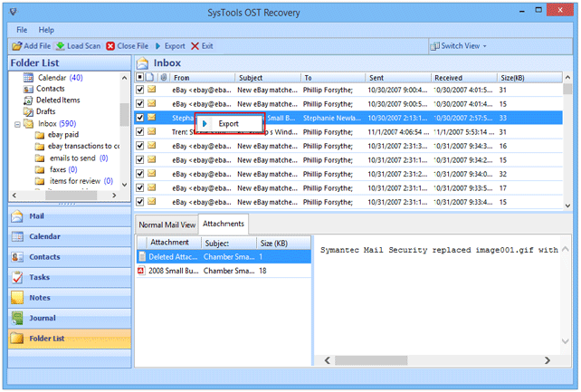Select Deleted Items folder in tree
Image resolution: width=581 pixels, height=392 pixels.
52,100
